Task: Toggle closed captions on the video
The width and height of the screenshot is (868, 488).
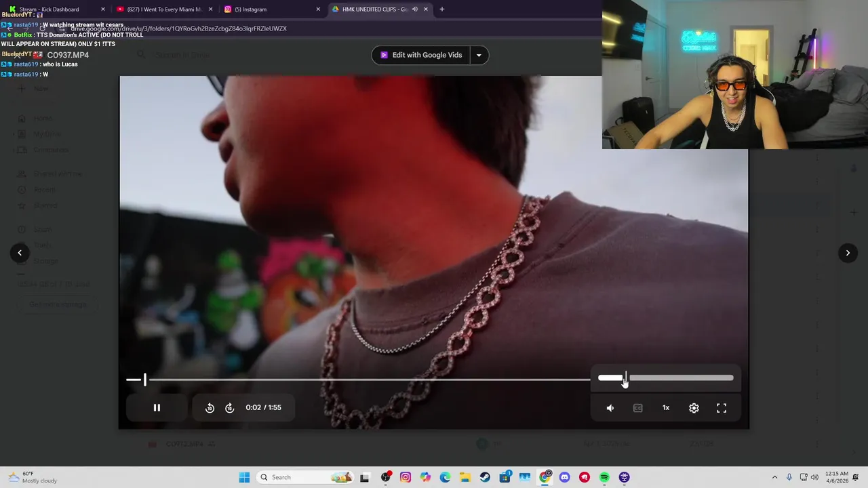Action: pyautogui.click(x=638, y=407)
